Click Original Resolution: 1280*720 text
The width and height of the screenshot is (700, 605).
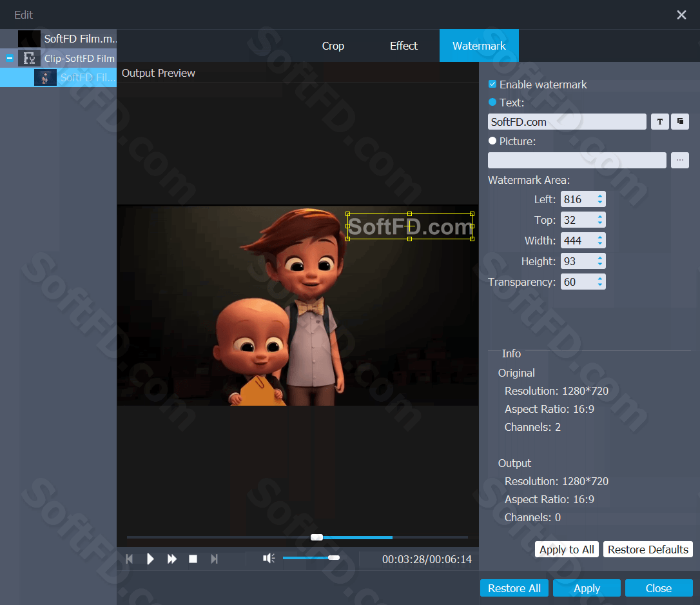tap(556, 391)
